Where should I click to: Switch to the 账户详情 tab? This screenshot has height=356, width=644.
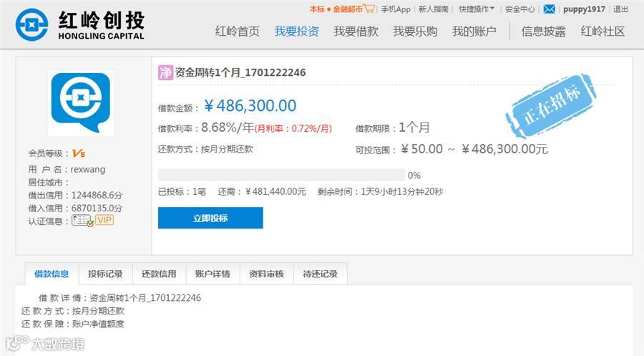click(213, 274)
